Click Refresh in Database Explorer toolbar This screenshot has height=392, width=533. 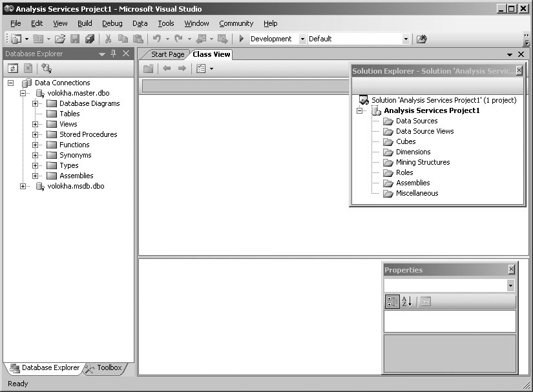pos(13,68)
